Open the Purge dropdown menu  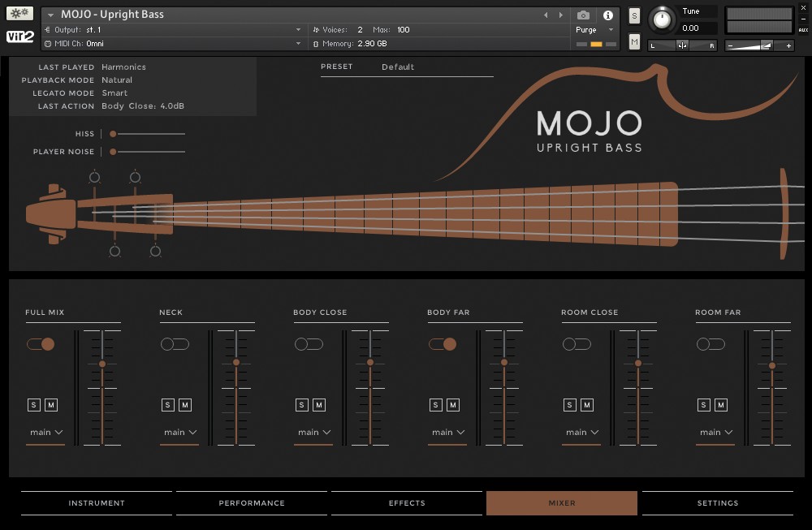(x=596, y=30)
